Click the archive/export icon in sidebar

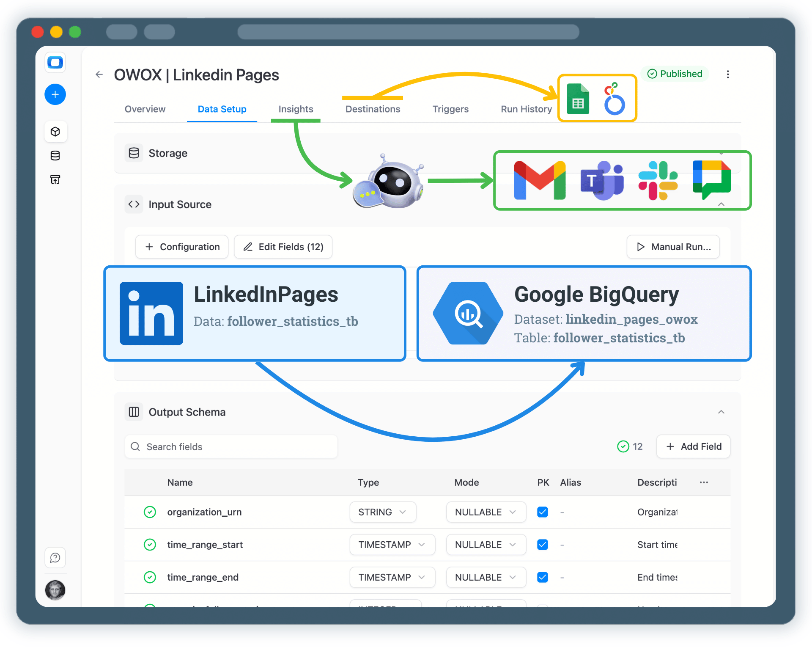[x=55, y=179]
